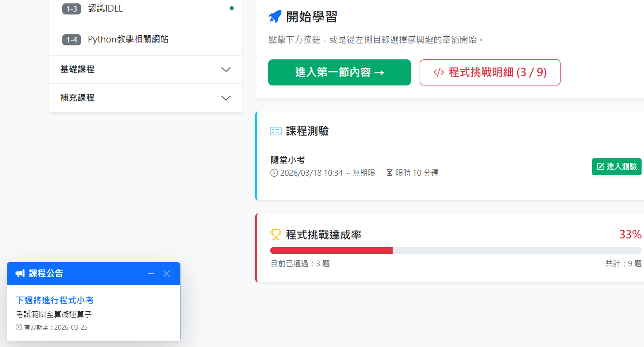Click the green status dot on 認識IDLE

(232, 8)
